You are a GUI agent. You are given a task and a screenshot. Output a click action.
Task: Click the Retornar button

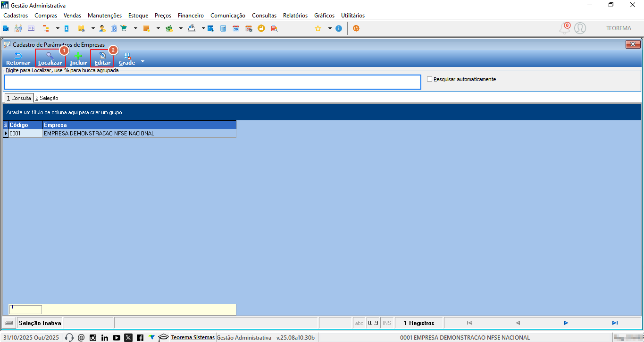pos(18,58)
